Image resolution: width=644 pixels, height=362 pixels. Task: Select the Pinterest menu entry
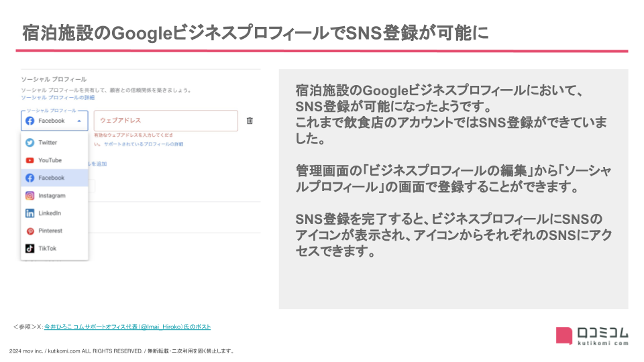pyautogui.click(x=50, y=231)
